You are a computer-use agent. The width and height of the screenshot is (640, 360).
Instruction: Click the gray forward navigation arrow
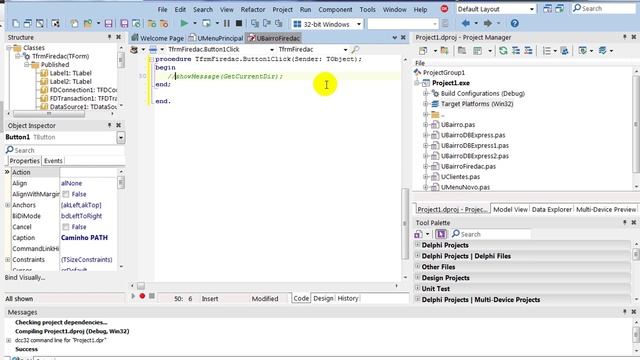click(x=488, y=24)
